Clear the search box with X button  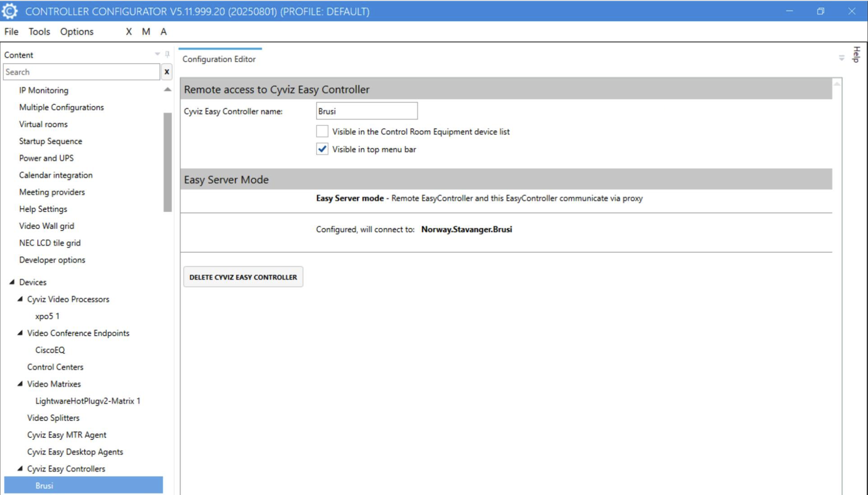pyautogui.click(x=167, y=72)
